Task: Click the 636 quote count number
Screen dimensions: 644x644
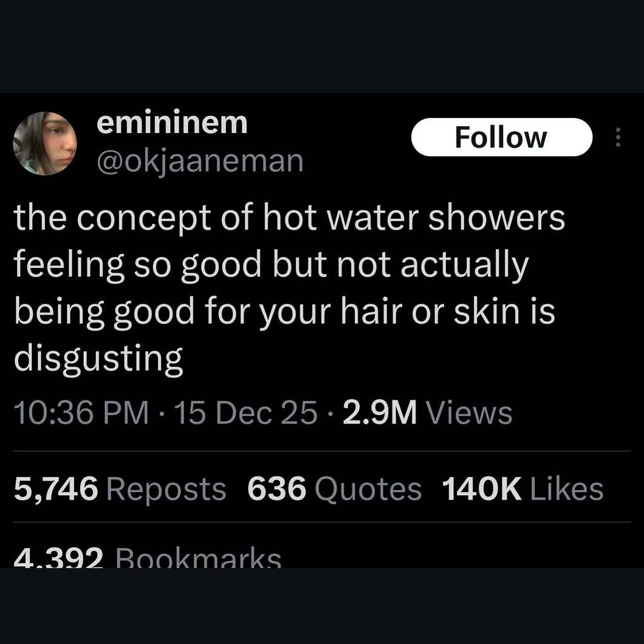Action: (x=276, y=489)
